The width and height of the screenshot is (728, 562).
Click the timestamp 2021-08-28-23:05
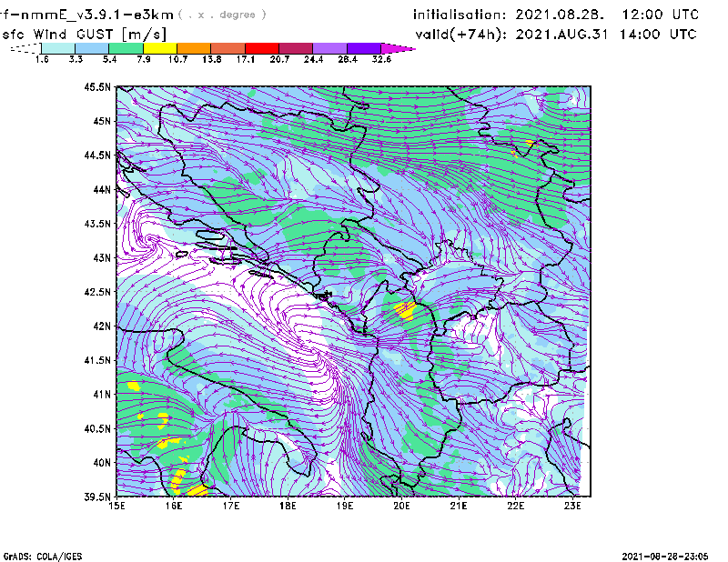[x=665, y=557]
